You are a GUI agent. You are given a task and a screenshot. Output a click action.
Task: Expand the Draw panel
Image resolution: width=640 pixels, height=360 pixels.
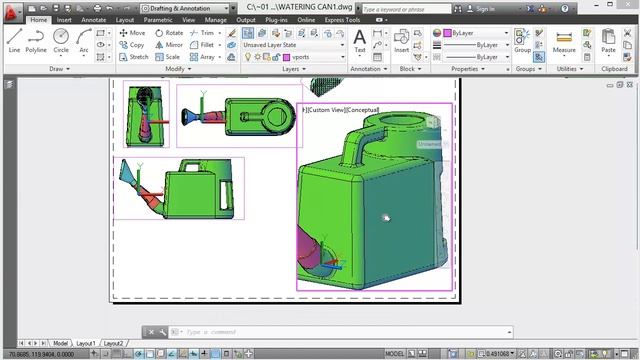coord(60,69)
